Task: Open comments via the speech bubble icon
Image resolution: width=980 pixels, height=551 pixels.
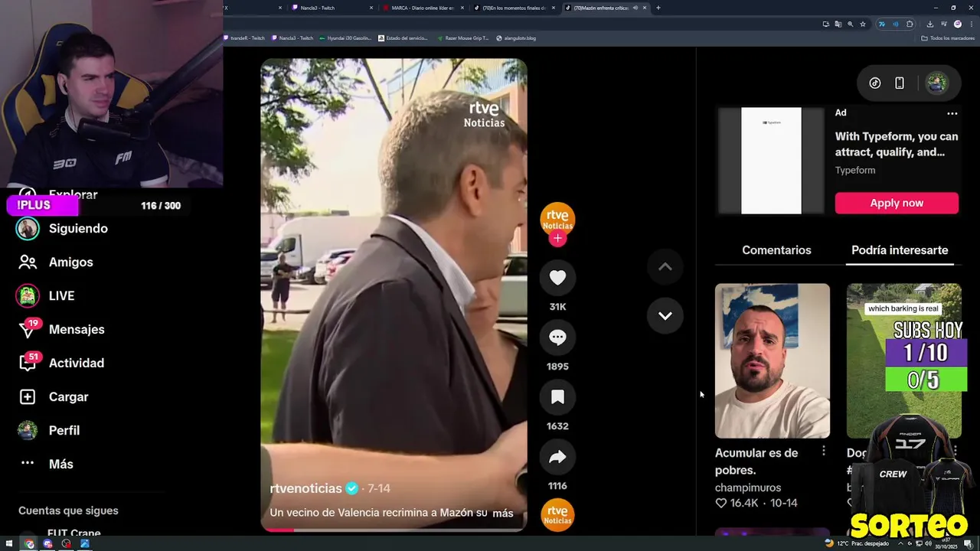Action: pos(557,337)
